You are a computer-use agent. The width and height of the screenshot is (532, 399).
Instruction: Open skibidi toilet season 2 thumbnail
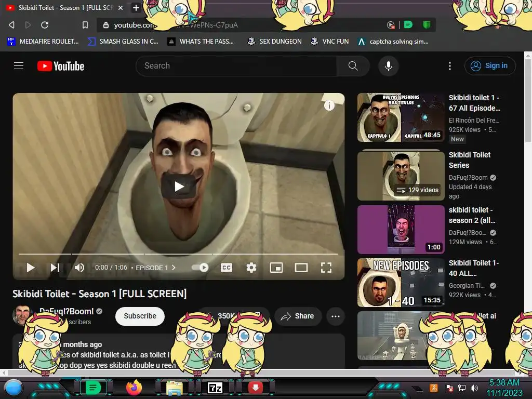point(401,229)
